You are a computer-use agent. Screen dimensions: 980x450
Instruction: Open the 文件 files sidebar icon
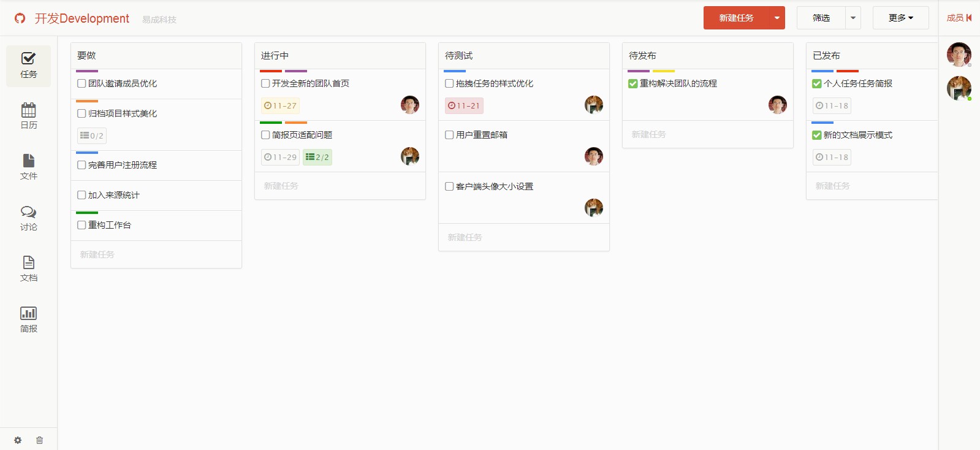pyautogui.click(x=28, y=167)
